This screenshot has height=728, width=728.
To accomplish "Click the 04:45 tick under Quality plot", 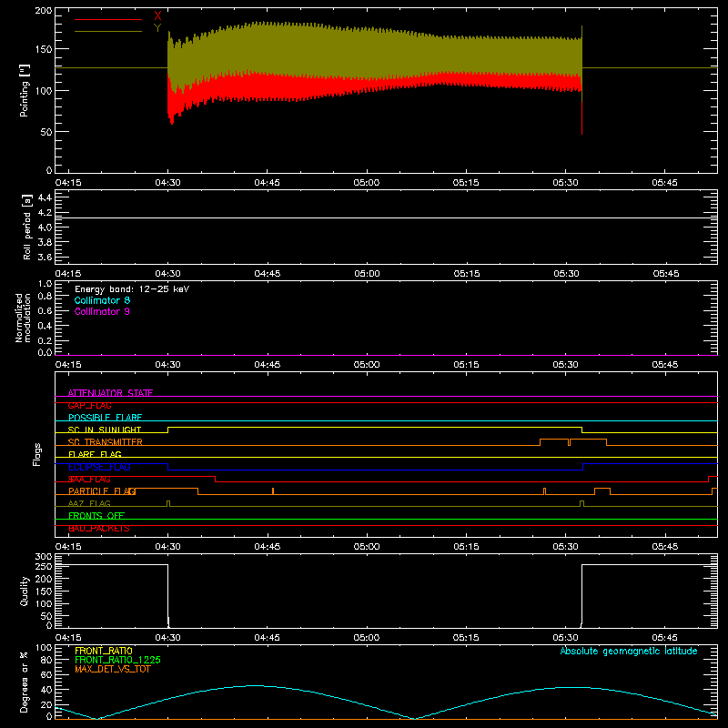I will pos(267,638).
